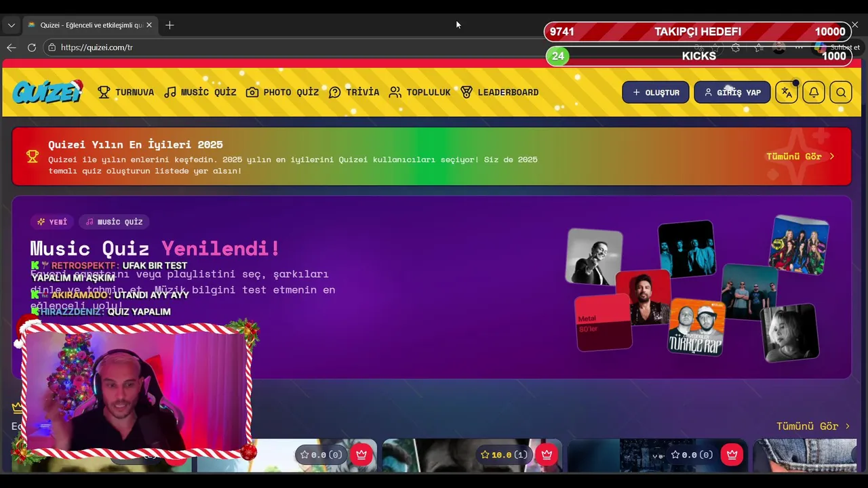Open Sohbet et Copilot button in browser
The image size is (868, 488).
pos(838,47)
